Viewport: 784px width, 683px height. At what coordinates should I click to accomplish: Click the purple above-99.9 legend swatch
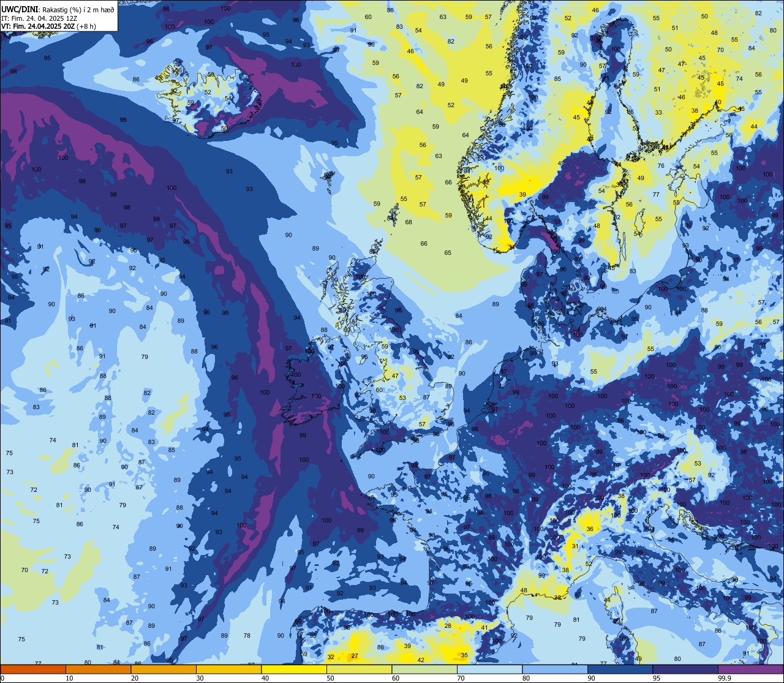tap(750, 669)
